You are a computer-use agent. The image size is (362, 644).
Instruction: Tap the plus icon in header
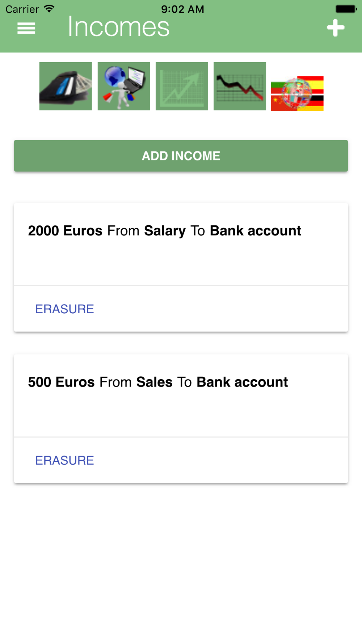[336, 28]
